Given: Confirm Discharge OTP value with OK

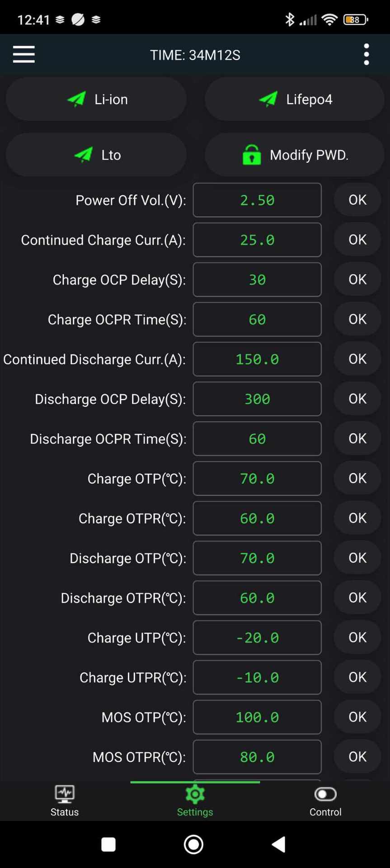Looking at the screenshot, I should [x=357, y=558].
